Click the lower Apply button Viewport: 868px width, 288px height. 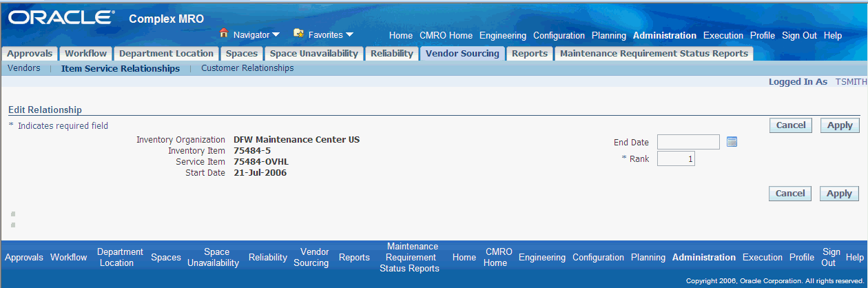pyautogui.click(x=839, y=193)
